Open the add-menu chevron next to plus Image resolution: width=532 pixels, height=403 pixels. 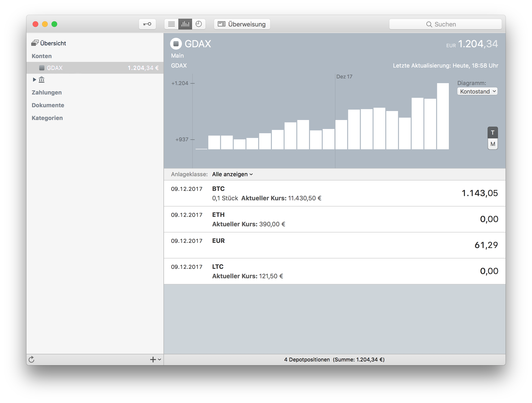tap(159, 360)
